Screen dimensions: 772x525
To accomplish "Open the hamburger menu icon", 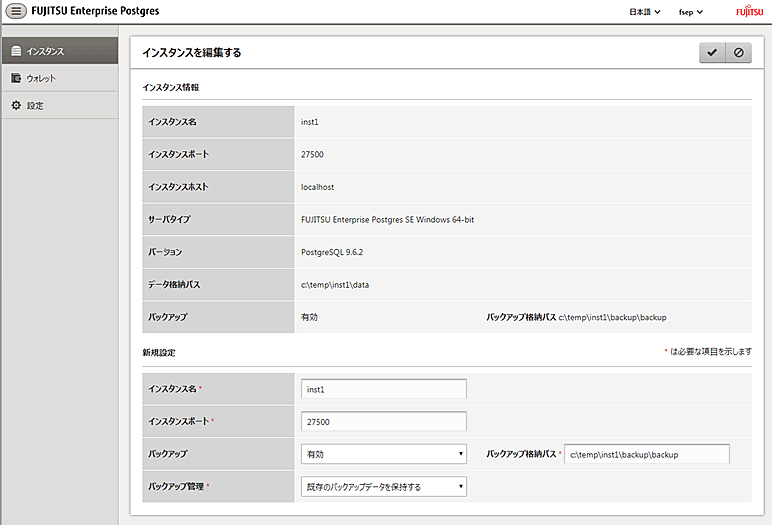I will 16,11.
